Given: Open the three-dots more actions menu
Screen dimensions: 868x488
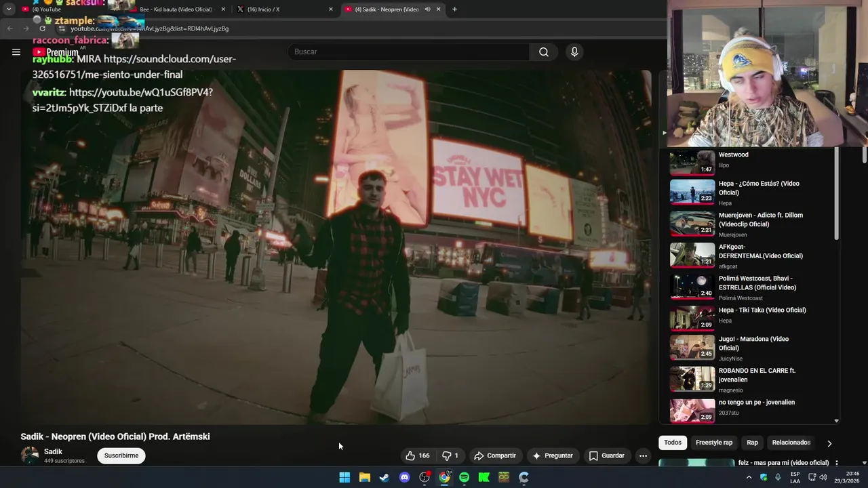Looking at the screenshot, I should [x=643, y=455].
